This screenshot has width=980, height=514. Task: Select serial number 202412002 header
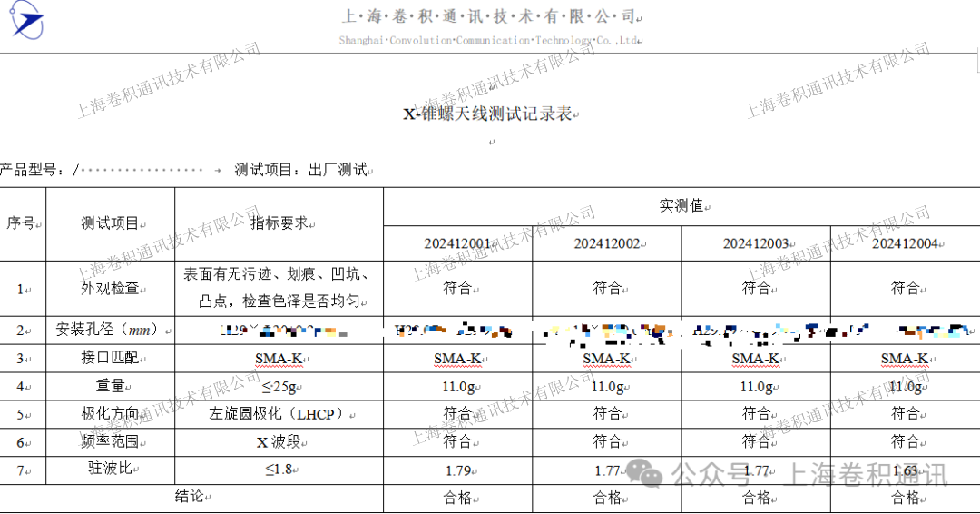click(x=607, y=244)
